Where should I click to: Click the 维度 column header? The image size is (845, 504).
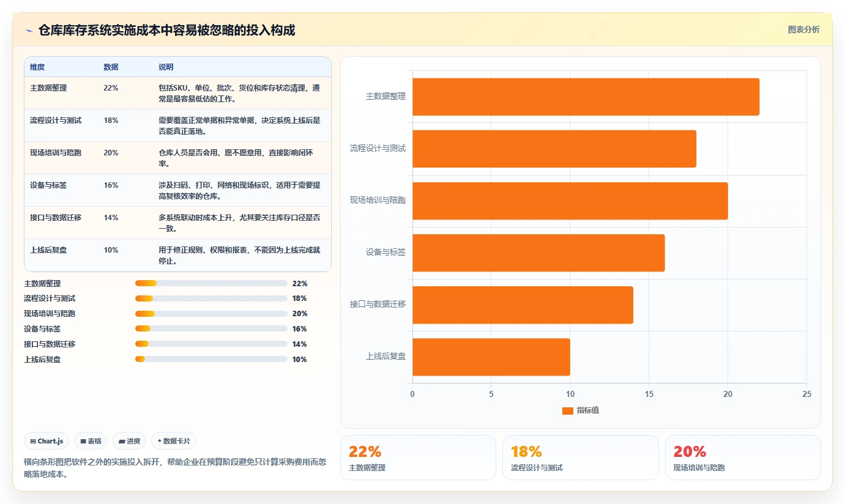point(37,67)
